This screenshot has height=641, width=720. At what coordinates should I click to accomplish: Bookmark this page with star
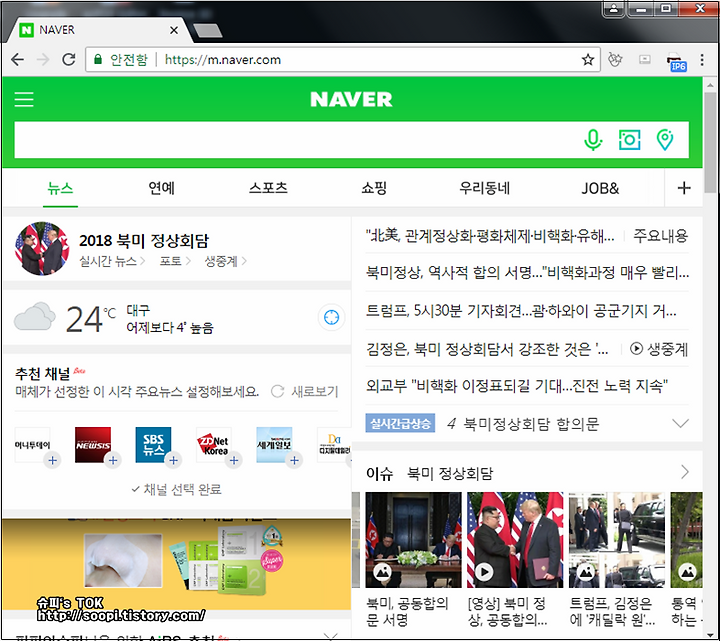[588, 60]
